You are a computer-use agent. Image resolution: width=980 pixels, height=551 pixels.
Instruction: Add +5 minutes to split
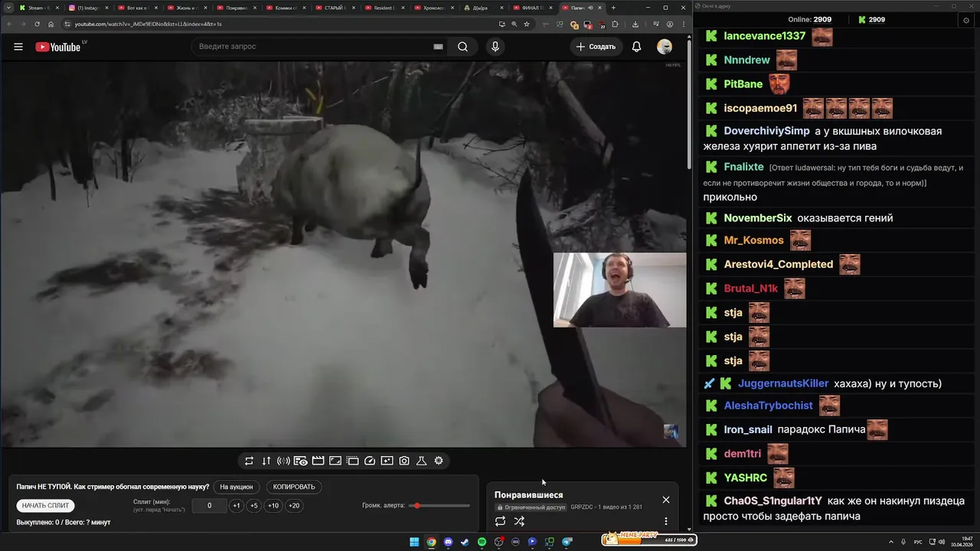coord(254,506)
